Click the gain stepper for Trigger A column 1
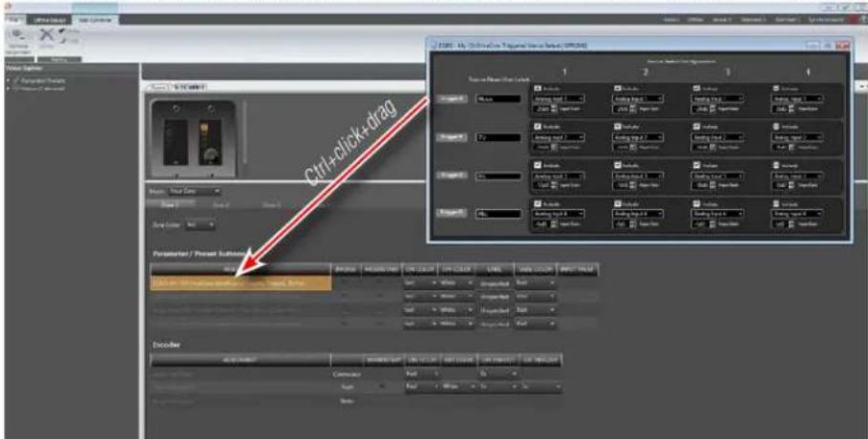 point(554,109)
